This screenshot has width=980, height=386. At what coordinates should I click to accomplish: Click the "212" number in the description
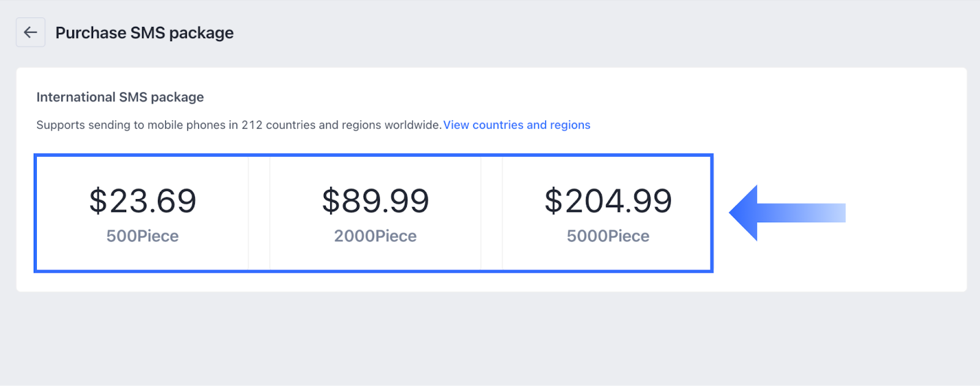click(252, 125)
